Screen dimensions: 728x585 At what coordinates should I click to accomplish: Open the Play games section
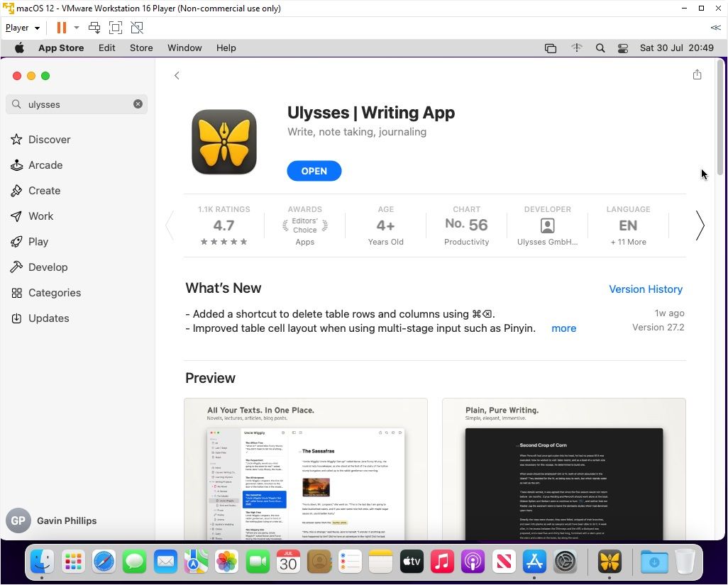pyautogui.click(x=38, y=242)
